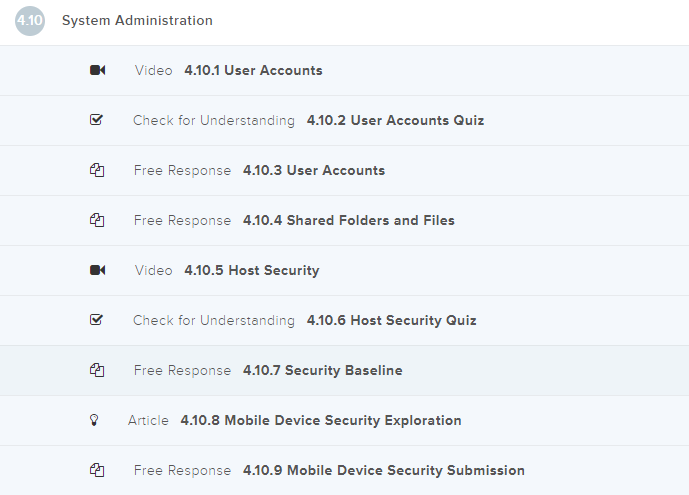Click free response icon for Security Baseline
The width and height of the screenshot is (689, 495).
coord(97,371)
